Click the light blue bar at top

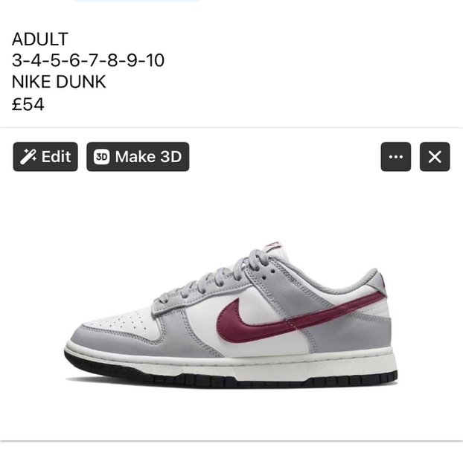point(136,1)
